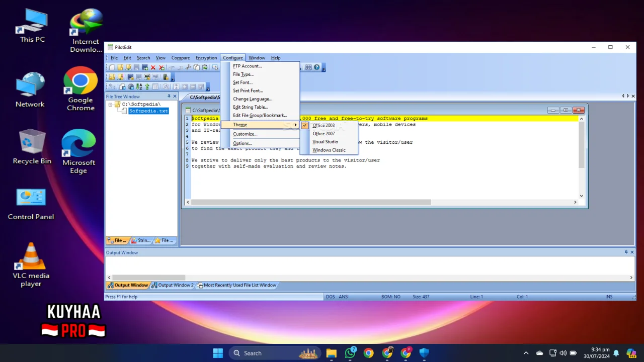
Task: Click Output Window horizontal scrollbar thumb
Action: pyautogui.click(x=148, y=278)
